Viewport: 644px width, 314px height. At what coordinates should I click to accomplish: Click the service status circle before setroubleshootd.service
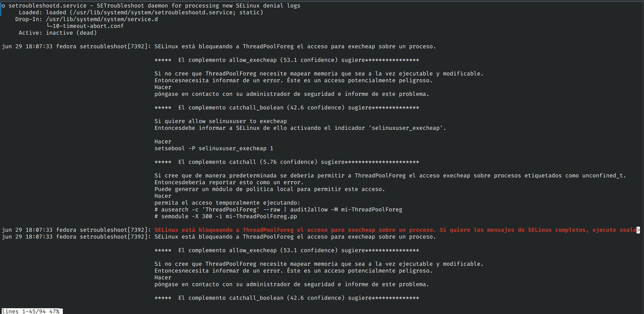click(3, 6)
